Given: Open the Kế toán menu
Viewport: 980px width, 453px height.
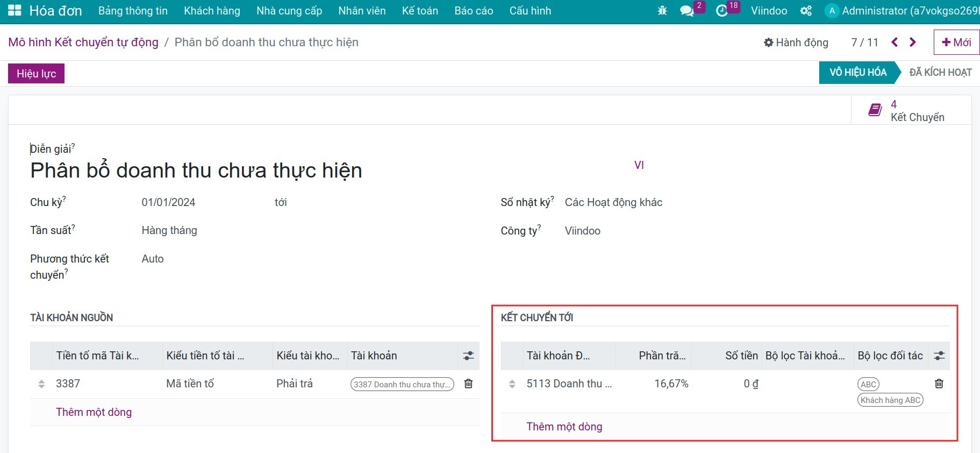Looking at the screenshot, I should [x=420, y=11].
